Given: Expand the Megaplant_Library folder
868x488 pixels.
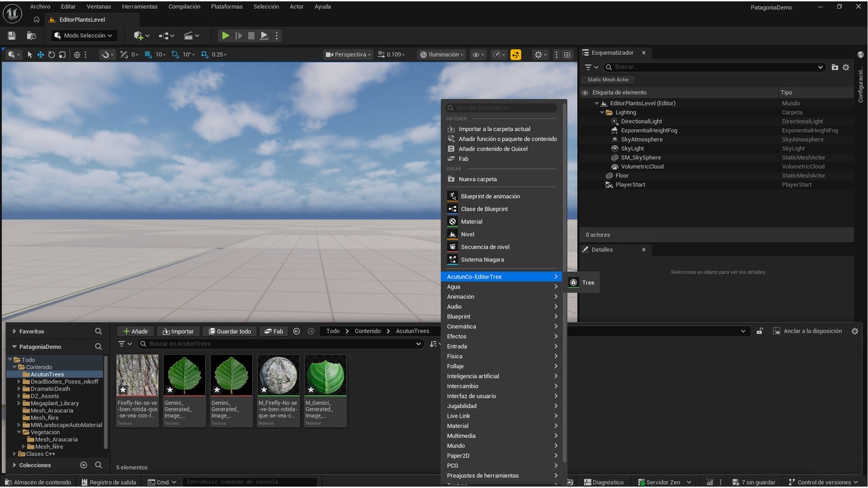Looking at the screenshot, I should tap(19, 403).
